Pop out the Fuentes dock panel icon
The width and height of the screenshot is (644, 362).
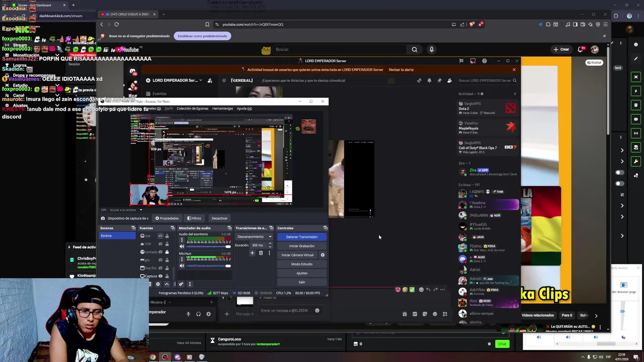click(172, 228)
